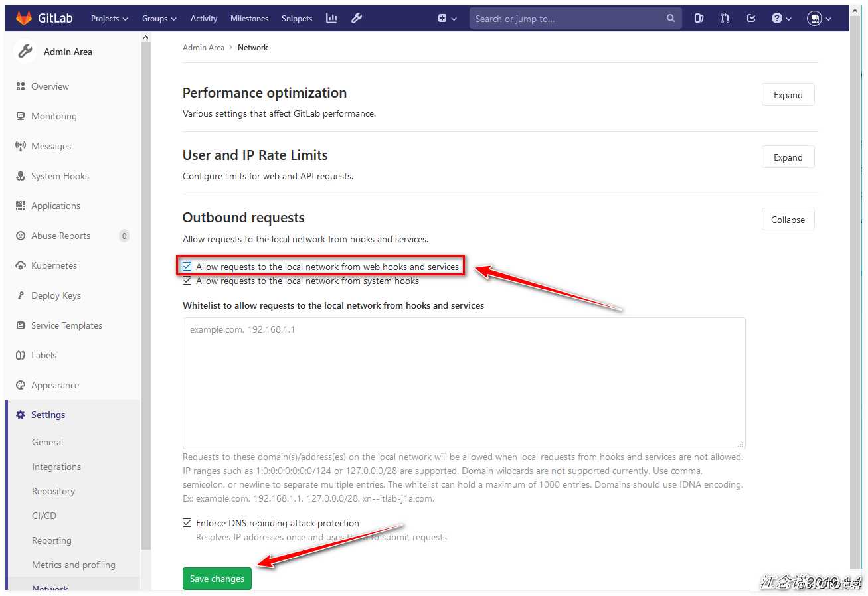Toggle allow requests from system hooks
Screen dimensions: 868x596
[187, 281]
